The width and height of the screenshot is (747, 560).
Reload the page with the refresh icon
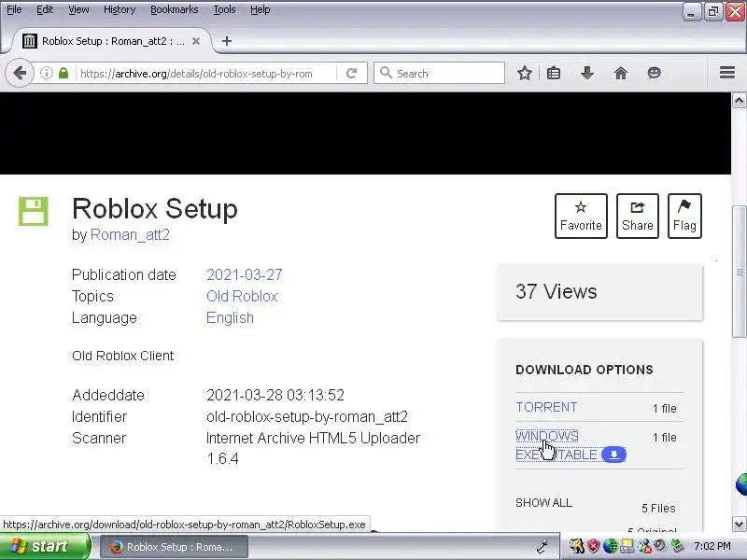[x=352, y=74]
